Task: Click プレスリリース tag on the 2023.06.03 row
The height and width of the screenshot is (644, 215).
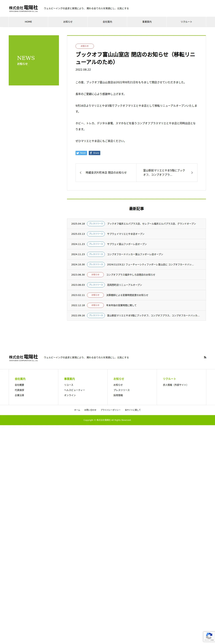Action: [x=96, y=285]
